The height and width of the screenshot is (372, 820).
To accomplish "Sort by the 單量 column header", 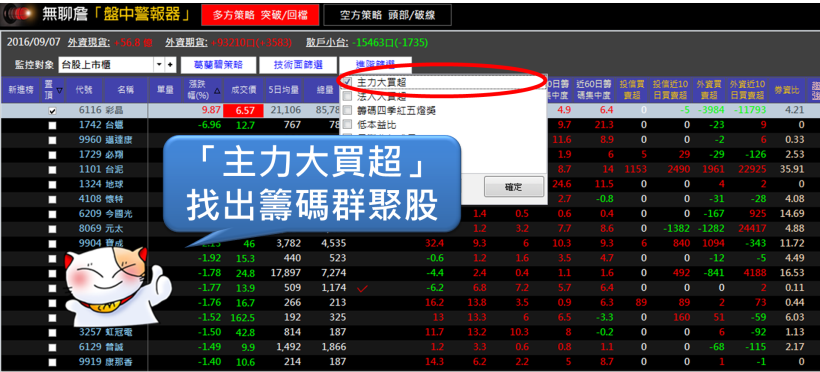I will [x=165, y=90].
